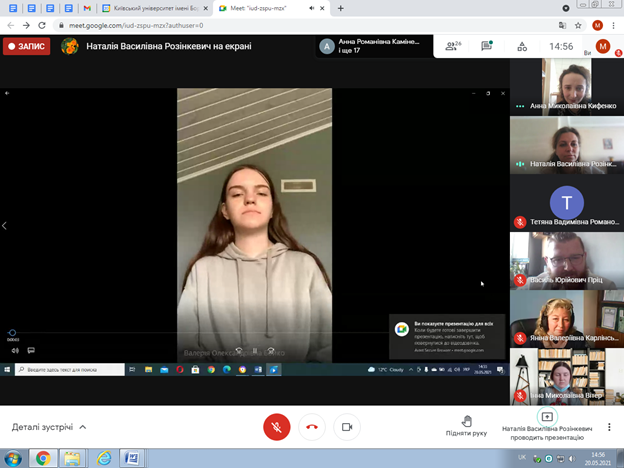The height and width of the screenshot is (468, 624).
Task: Click the M account avatar in Meet
Action: pyautogui.click(x=603, y=46)
